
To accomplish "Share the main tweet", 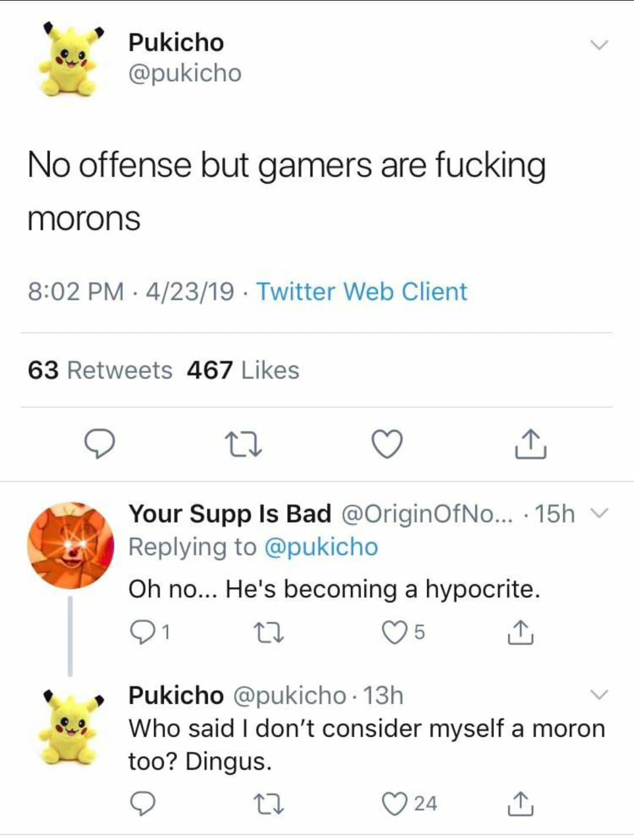I will pyautogui.click(x=531, y=444).
